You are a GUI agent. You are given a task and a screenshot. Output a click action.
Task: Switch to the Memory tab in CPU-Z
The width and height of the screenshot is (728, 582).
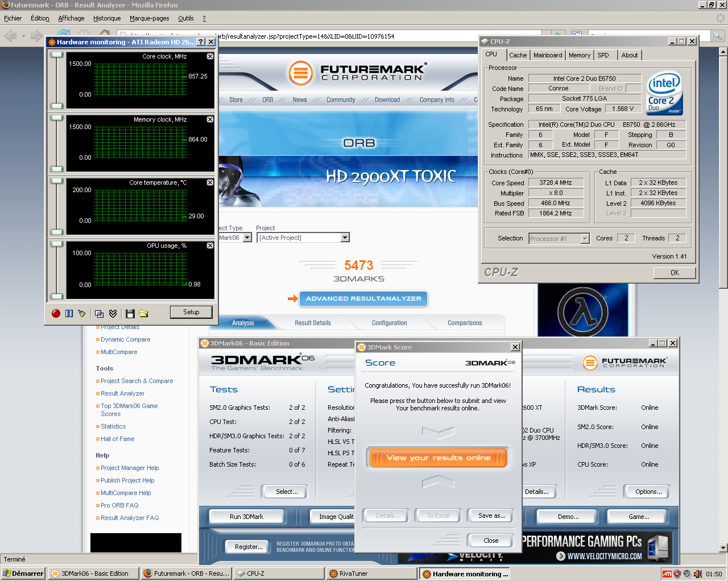(580, 55)
